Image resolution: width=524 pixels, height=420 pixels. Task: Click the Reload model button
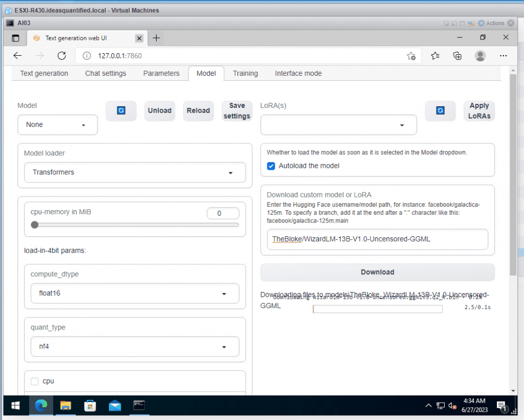pyautogui.click(x=198, y=110)
